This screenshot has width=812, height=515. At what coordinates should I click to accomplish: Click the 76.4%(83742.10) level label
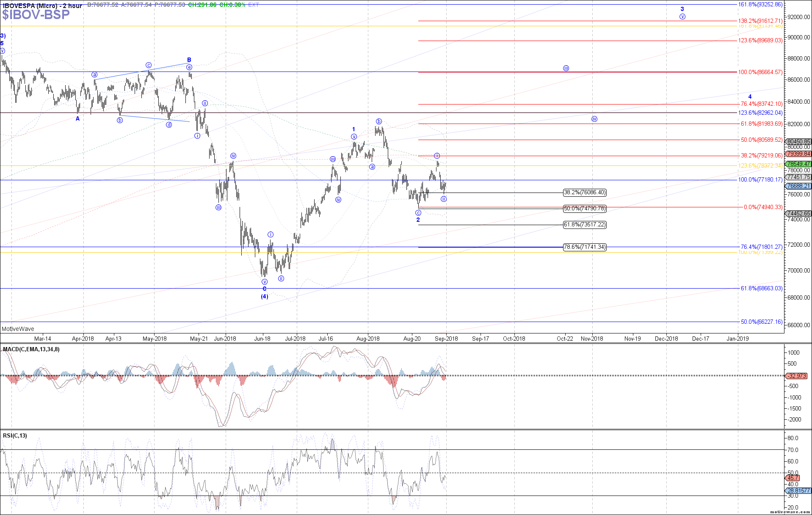click(762, 104)
